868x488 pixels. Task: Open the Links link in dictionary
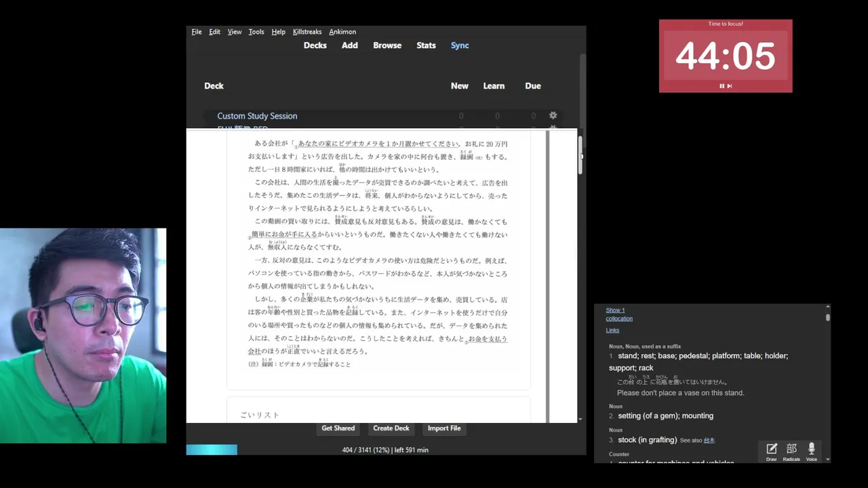[612, 331]
